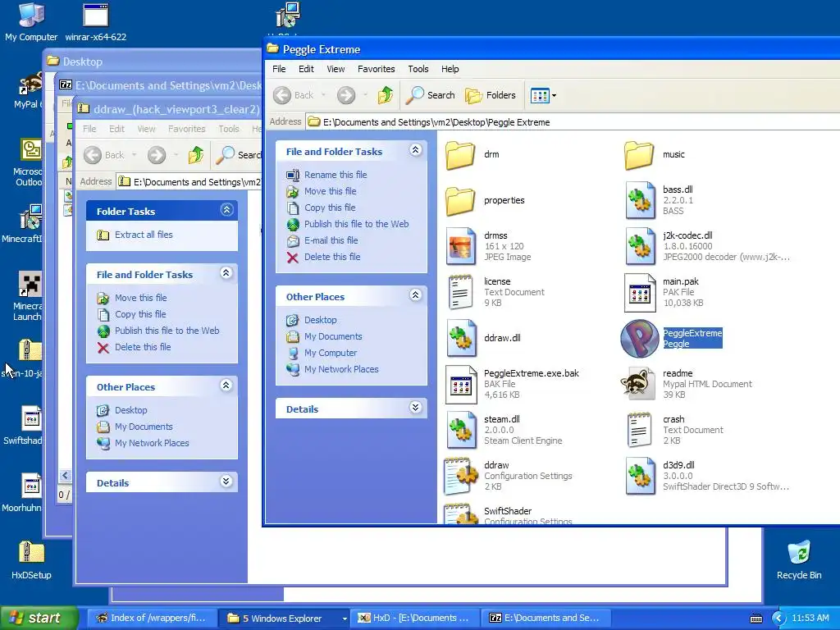Open the music folder
The width and height of the screenshot is (840, 630).
pos(639,155)
